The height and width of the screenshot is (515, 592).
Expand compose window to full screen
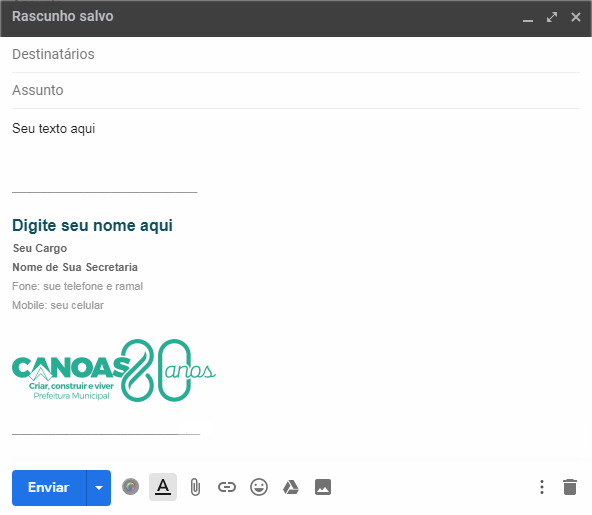coord(552,17)
